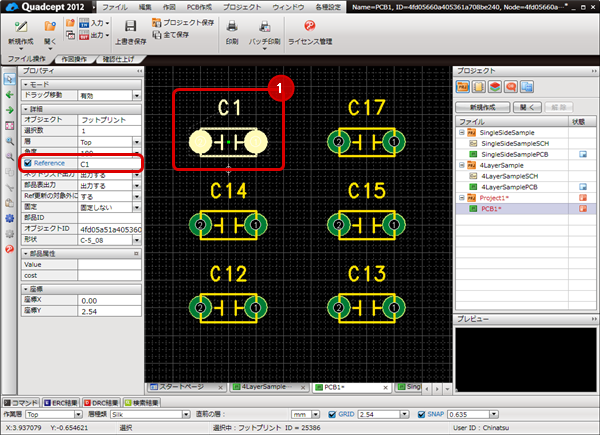Collapse the 4LayerSample tree node
Image resolution: width=600 pixels, height=435 pixels.
click(462, 165)
